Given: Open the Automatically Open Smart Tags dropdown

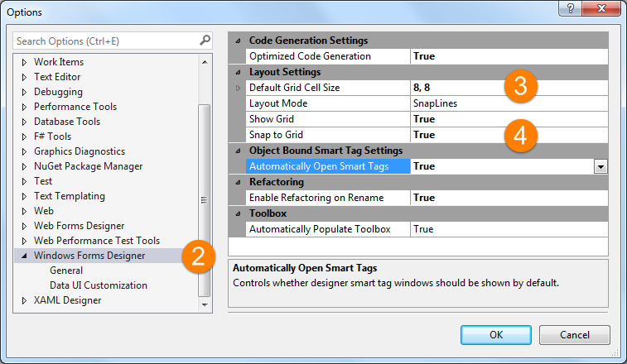Looking at the screenshot, I should click(600, 166).
